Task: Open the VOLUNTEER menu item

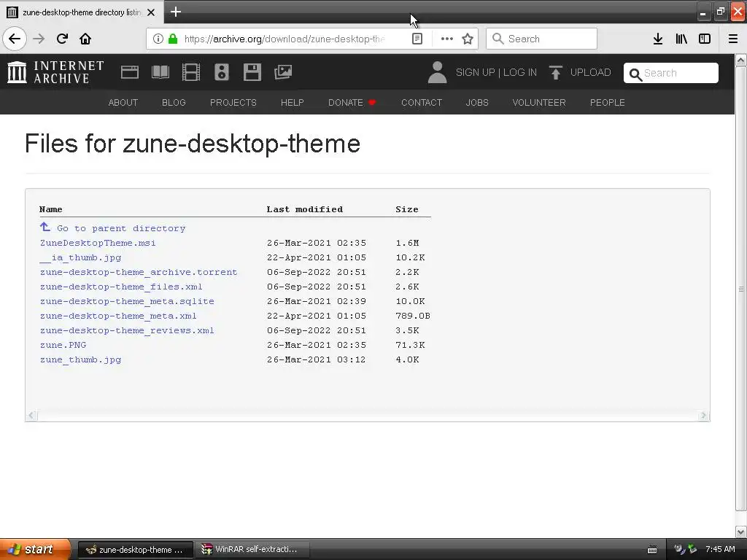Action: point(539,102)
